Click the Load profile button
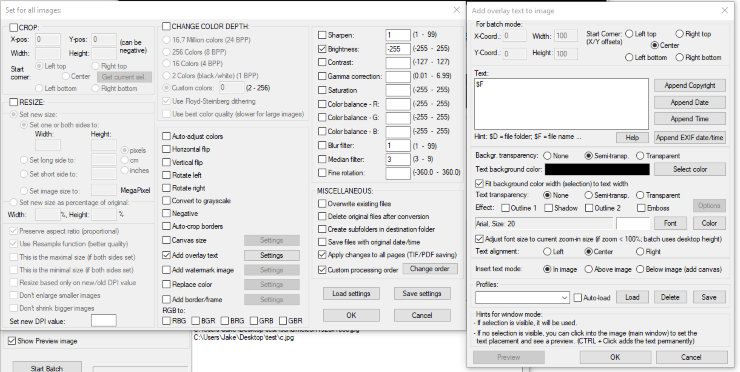This screenshot has width=740, height=372. pyautogui.click(x=632, y=297)
